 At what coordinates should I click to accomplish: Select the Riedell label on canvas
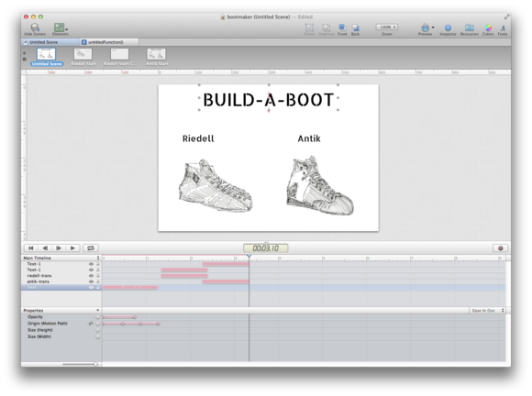tap(198, 138)
